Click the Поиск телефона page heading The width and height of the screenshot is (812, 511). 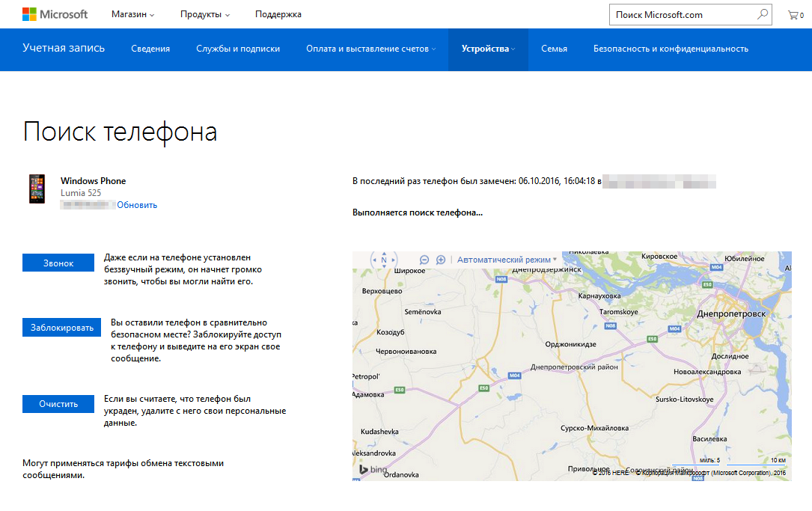(120, 132)
